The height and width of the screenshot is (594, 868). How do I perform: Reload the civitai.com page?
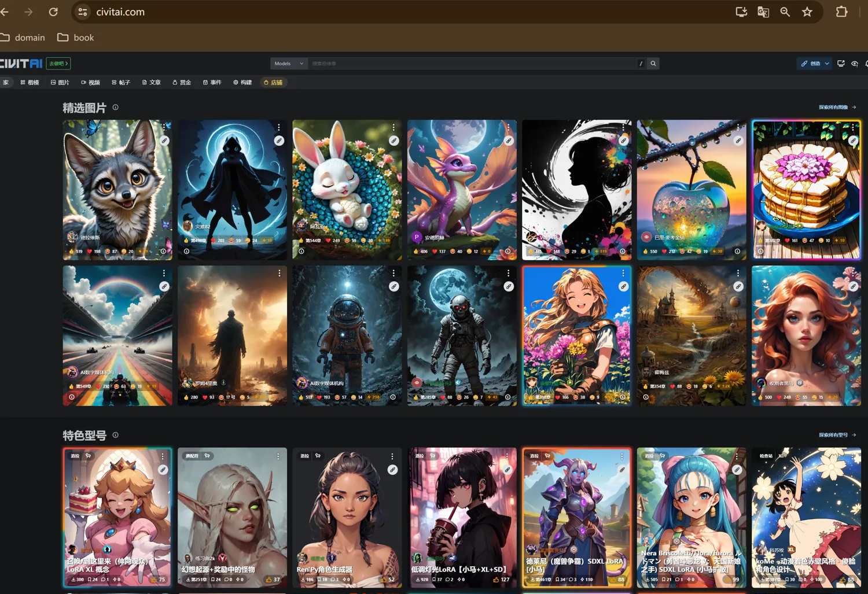coord(53,12)
